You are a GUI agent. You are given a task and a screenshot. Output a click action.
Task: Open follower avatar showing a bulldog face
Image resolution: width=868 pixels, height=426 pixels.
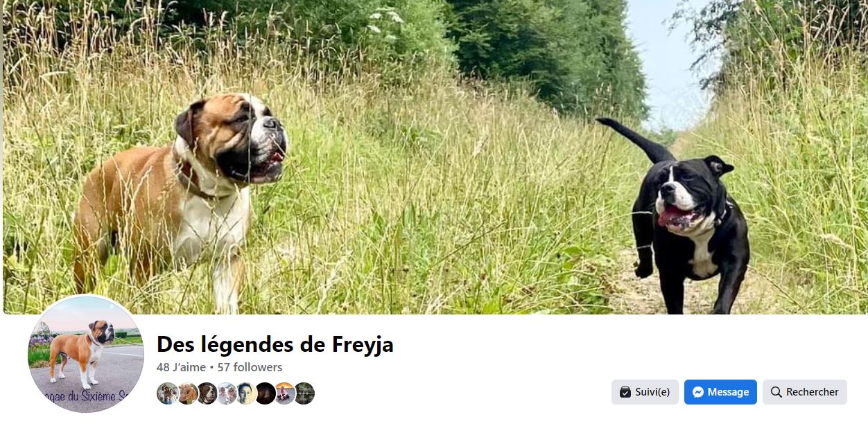(206, 393)
